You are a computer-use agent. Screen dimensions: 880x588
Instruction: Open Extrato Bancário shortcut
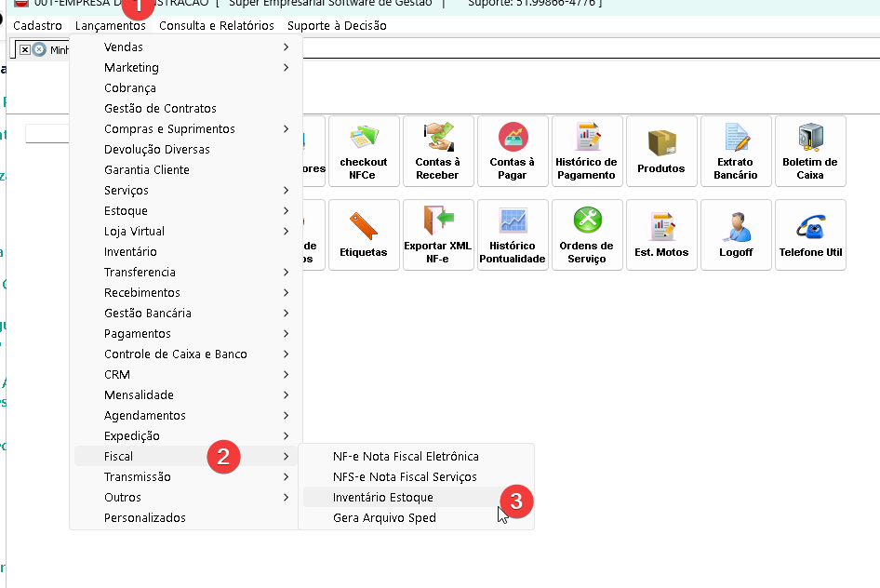pos(736,151)
